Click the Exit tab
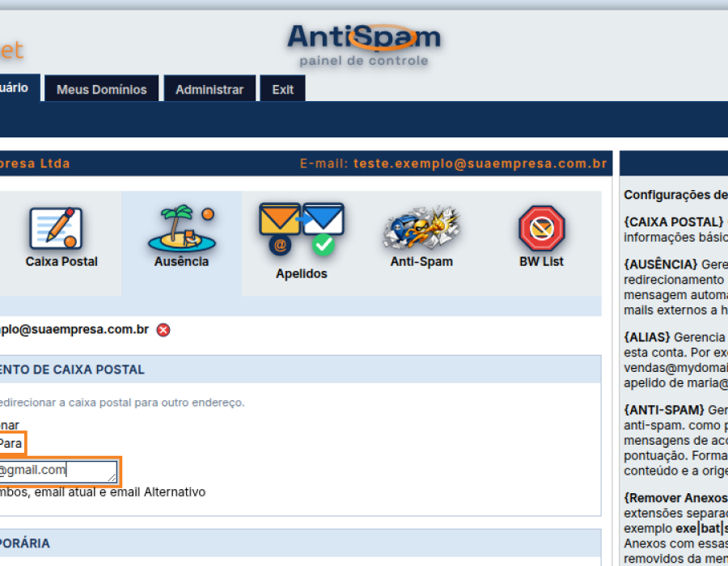The width and height of the screenshot is (728, 566). tap(283, 89)
